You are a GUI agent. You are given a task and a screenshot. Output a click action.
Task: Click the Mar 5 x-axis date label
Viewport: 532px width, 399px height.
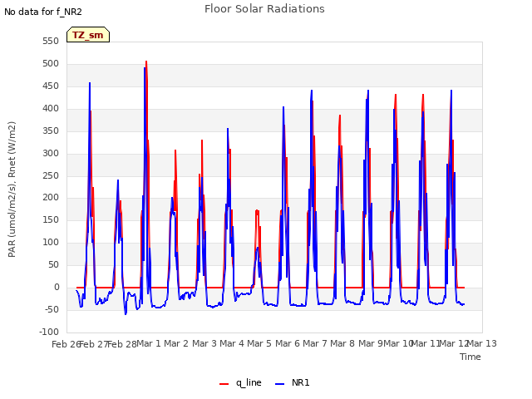point(259,343)
